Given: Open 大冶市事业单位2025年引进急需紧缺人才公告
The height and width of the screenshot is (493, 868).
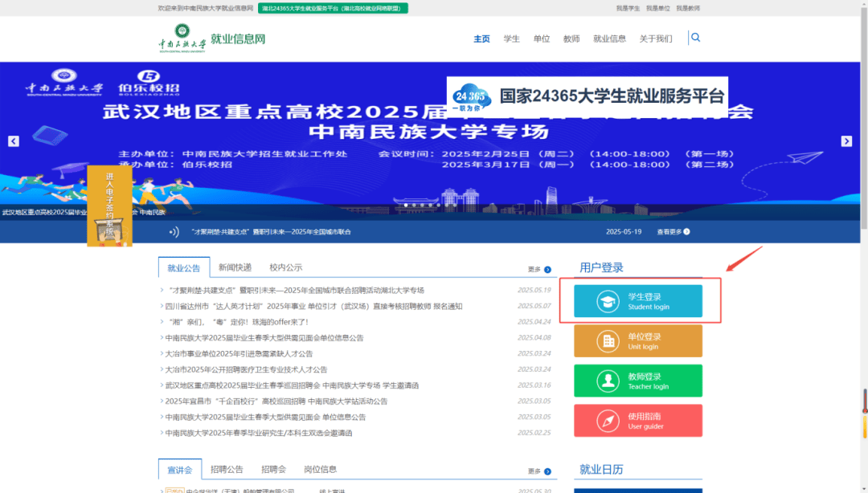Looking at the screenshot, I should pos(239,354).
